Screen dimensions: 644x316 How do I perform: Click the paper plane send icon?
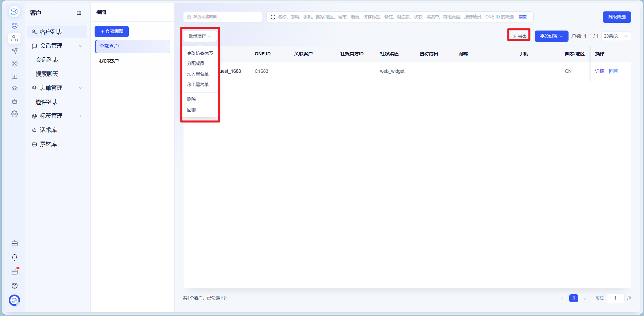tap(14, 51)
